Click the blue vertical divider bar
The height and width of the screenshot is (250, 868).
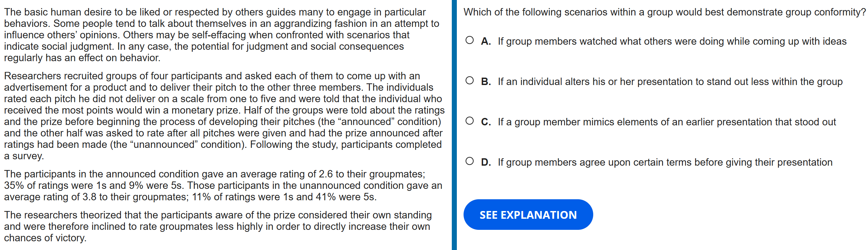454,125
